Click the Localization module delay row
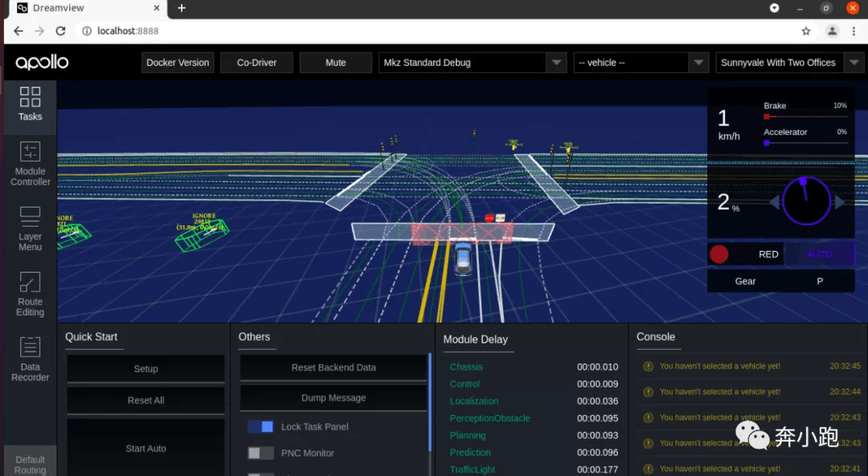This screenshot has width=868, height=476. [534, 401]
